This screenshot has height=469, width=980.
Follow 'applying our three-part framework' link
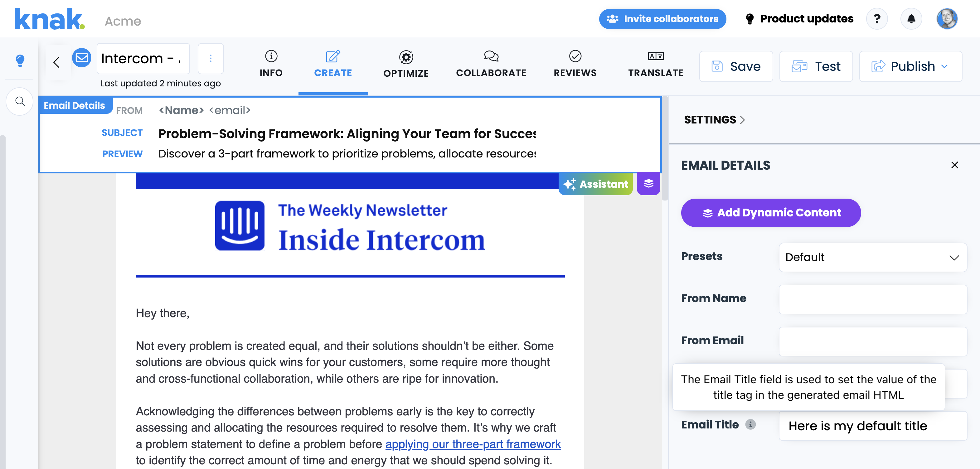pyautogui.click(x=473, y=444)
